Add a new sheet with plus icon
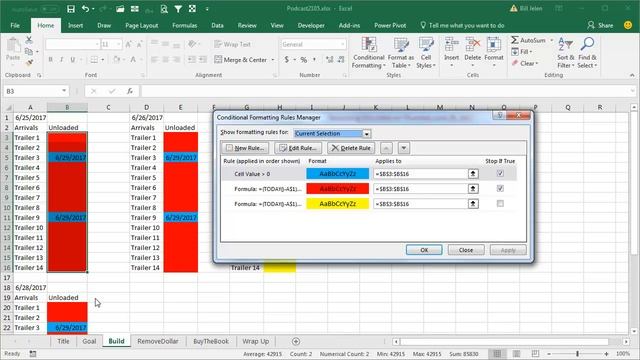Screen dimensions: 640x360 click(296, 341)
